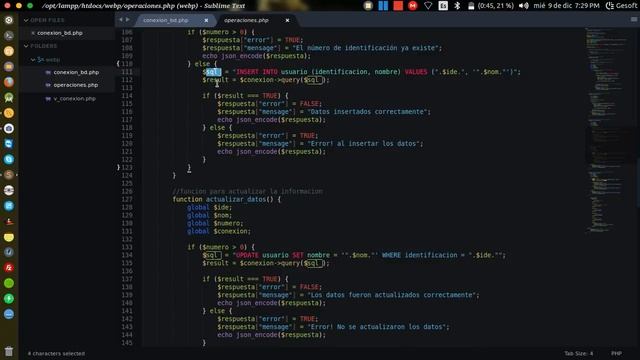The width and height of the screenshot is (640, 360).
Task: Open TeamViewer from the dock
Action: tap(9, 144)
